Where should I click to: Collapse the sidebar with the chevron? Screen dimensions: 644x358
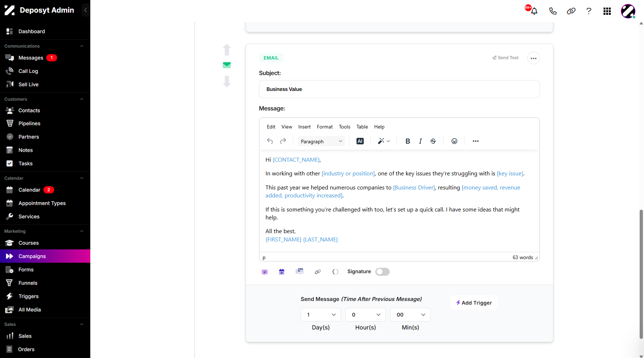pyautogui.click(x=86, y=10)
